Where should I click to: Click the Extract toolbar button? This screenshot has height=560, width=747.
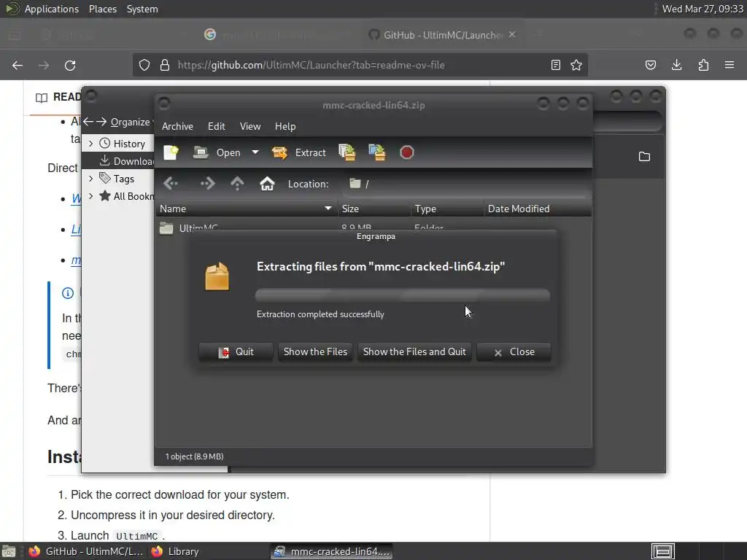[x=298, y=152]
